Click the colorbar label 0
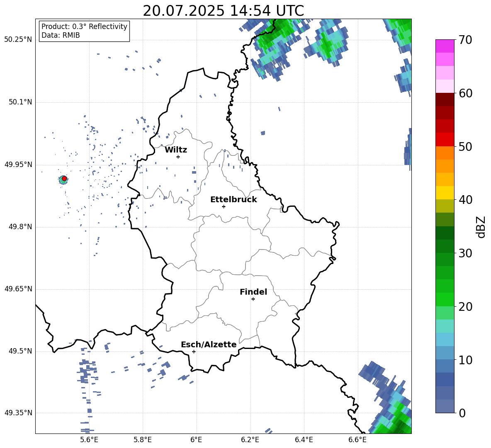 pyautogui.click(x=462, y=413)
